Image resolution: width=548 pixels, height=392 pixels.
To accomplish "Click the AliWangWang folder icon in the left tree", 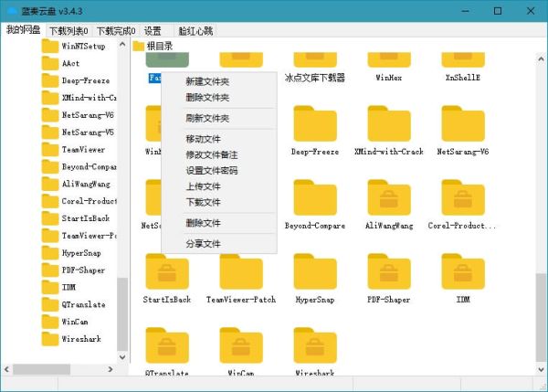I will (x=50, y=184).
